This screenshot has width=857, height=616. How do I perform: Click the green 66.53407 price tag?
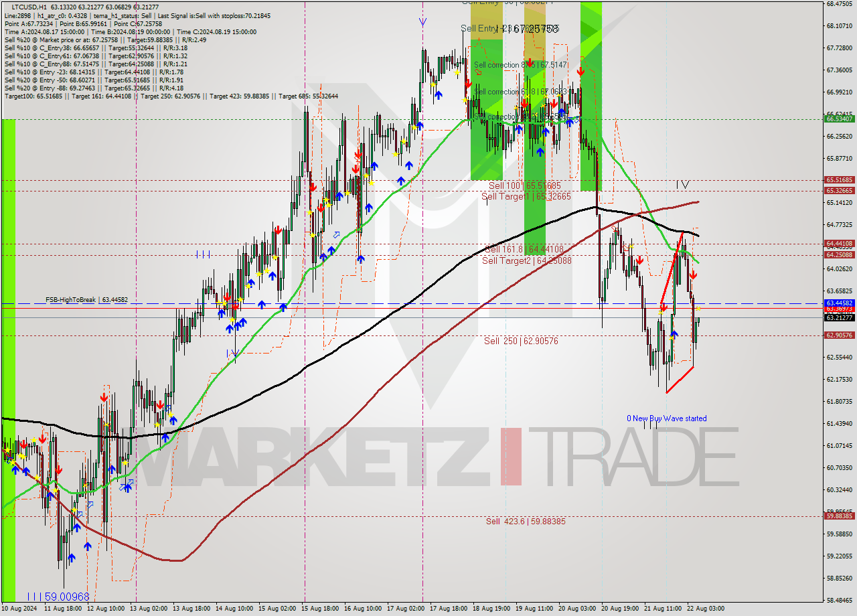(x=839, y=119)
